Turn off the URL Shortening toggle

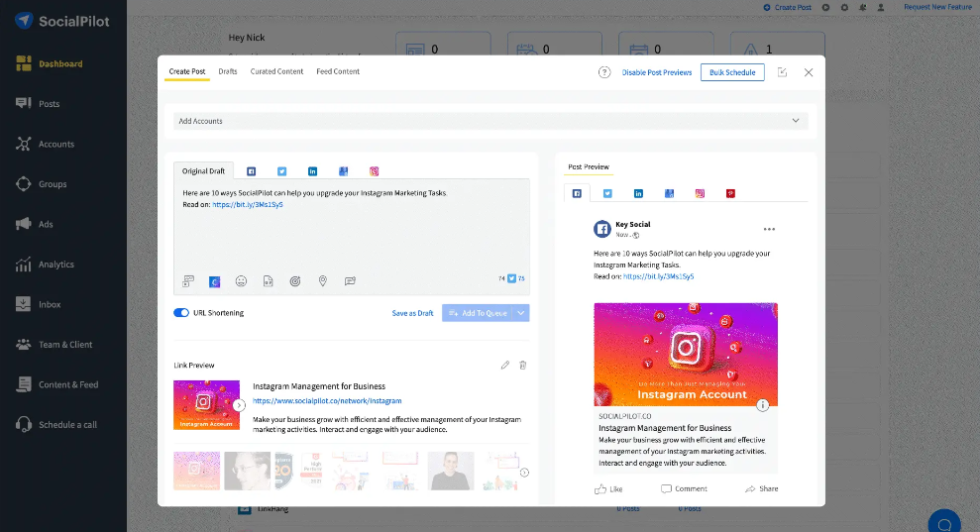coord(181,313)
